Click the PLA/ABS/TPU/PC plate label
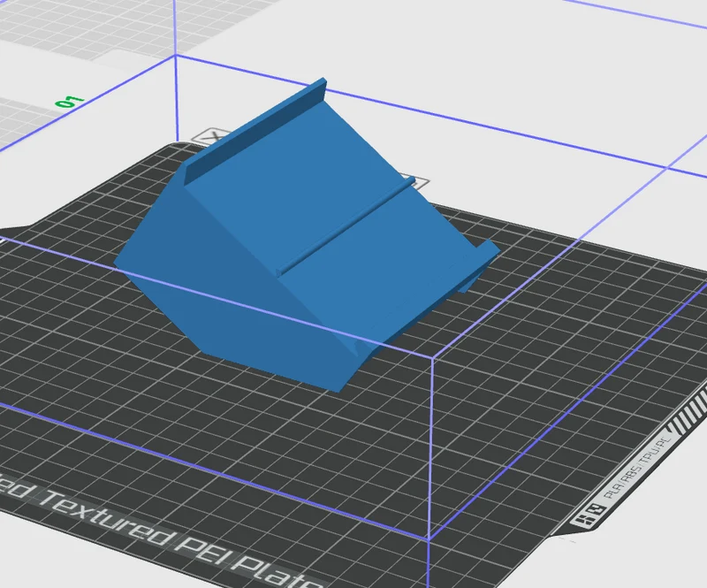The height and width of the screenshot is (588, 707). [x=637, y=470]
